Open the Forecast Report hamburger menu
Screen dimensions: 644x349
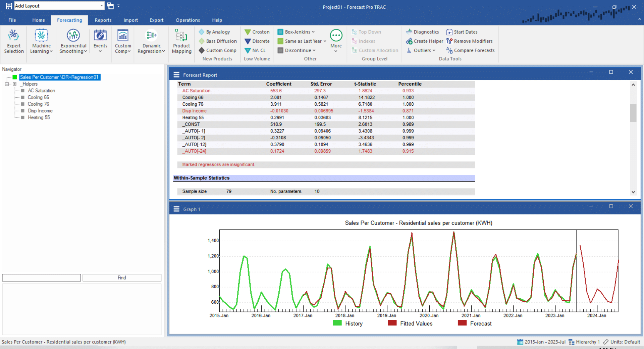pyautogui.click(x=176, y=75)
